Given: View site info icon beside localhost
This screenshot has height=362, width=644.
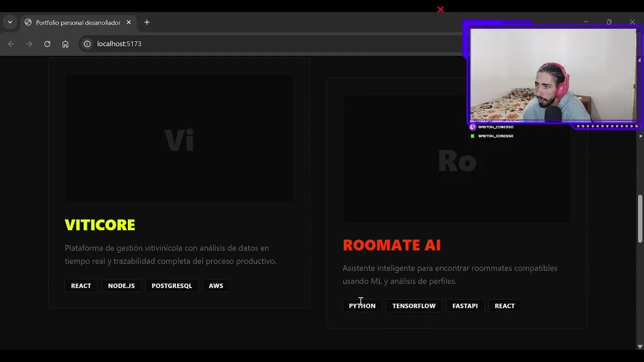Looking at the screenshot, I should coord(87,44).
